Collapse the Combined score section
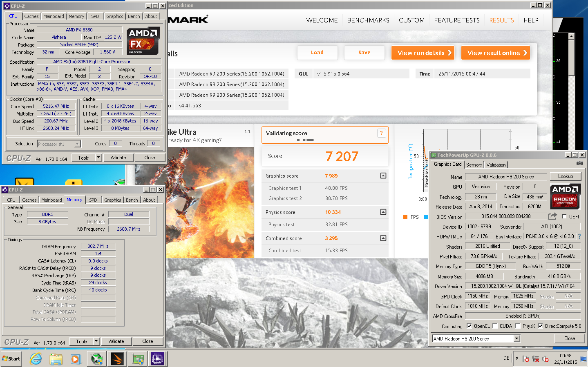The image size is (588, 367). pyautogui.click(x=383, y=238)
